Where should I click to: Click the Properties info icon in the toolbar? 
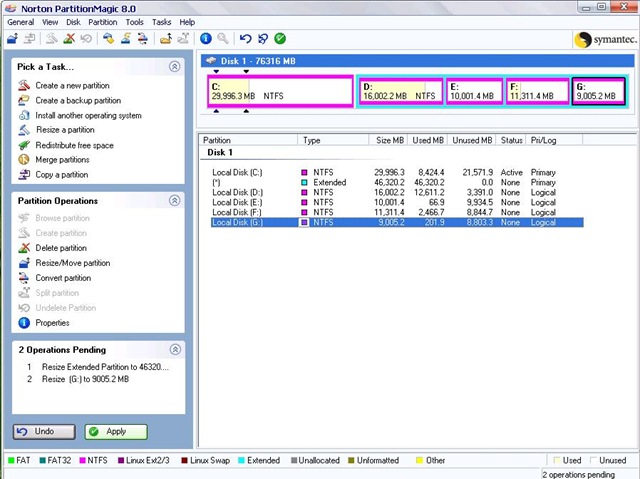[x=206, y=39]
